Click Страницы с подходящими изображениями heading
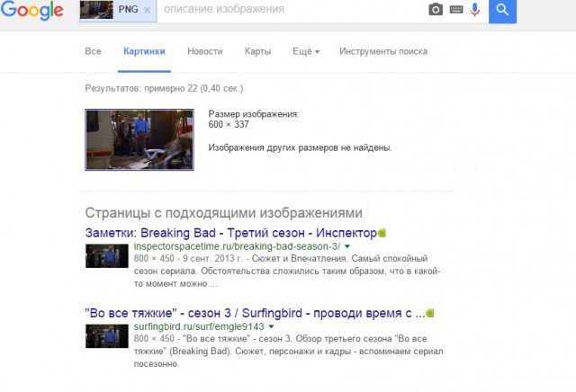The image size is (576, 392). click(224, 213)
